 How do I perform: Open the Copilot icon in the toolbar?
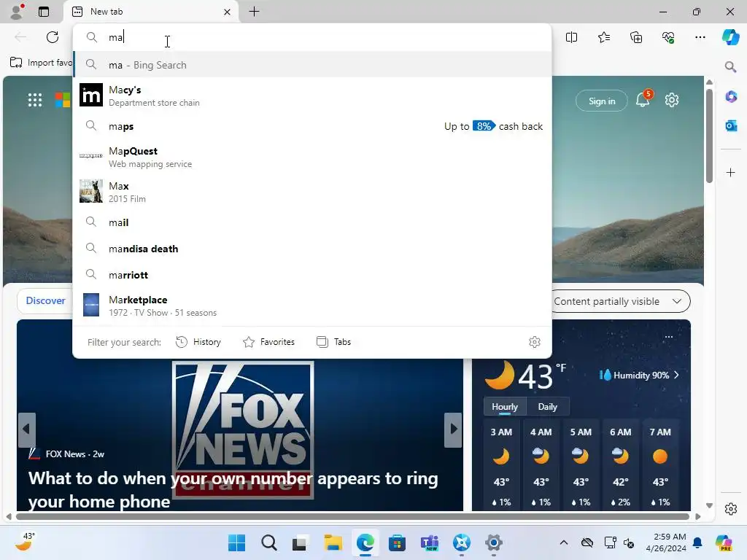pyautogui.click(x=730, y=37)
